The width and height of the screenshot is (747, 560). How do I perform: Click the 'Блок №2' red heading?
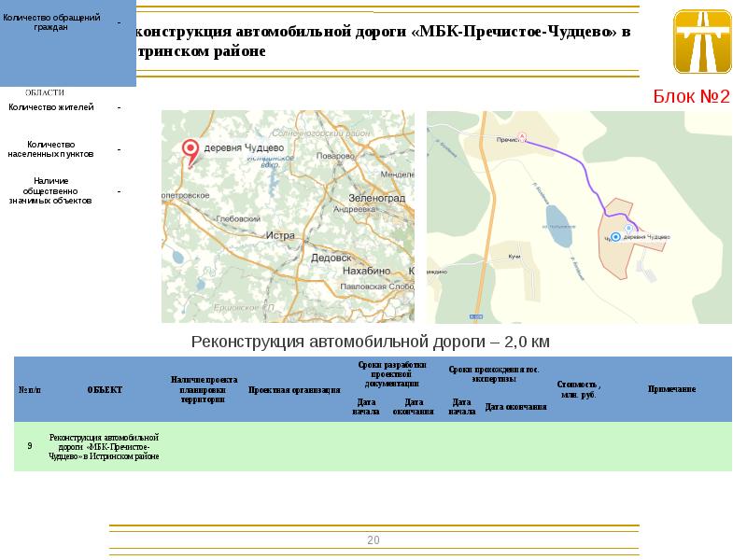[690, 97]
